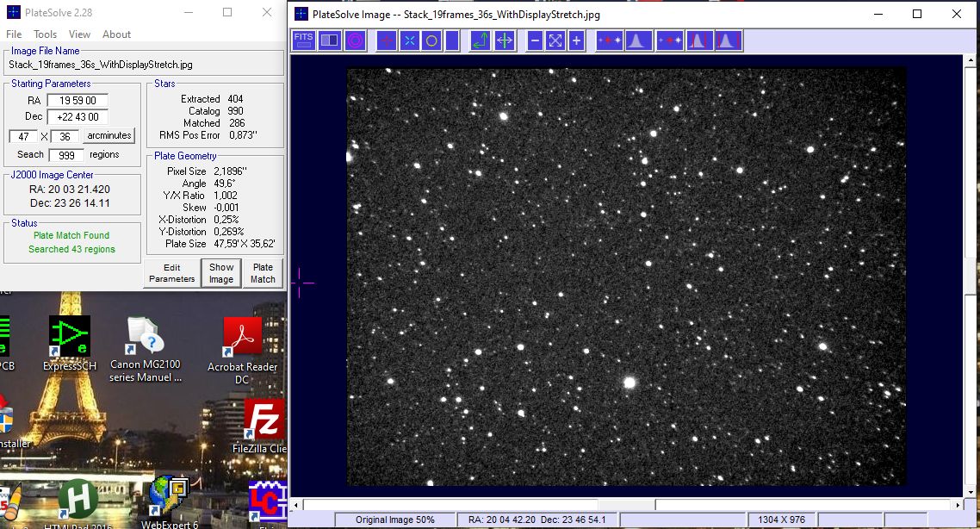This screenshot has width=980, height=529.
Task: Click the RA starting parameter field
Action: click(x=78, y=101)
